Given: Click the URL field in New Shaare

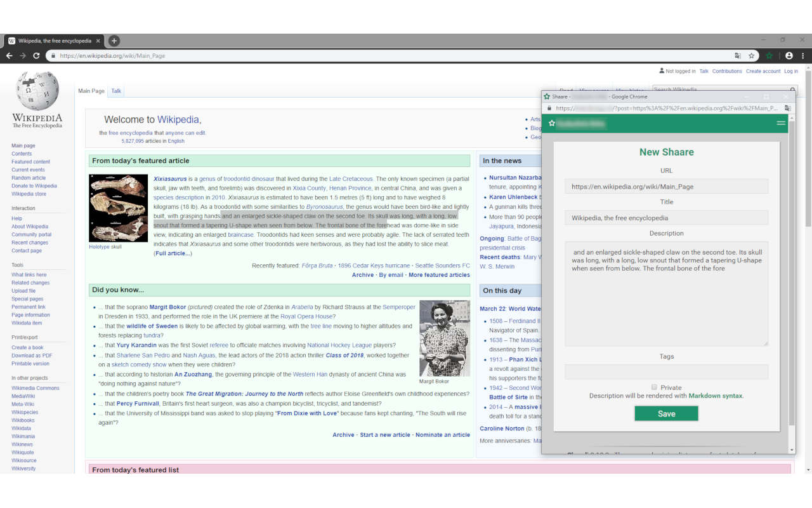Looking at the screenshot, I should pyautogui.click(x=667, y=187).
